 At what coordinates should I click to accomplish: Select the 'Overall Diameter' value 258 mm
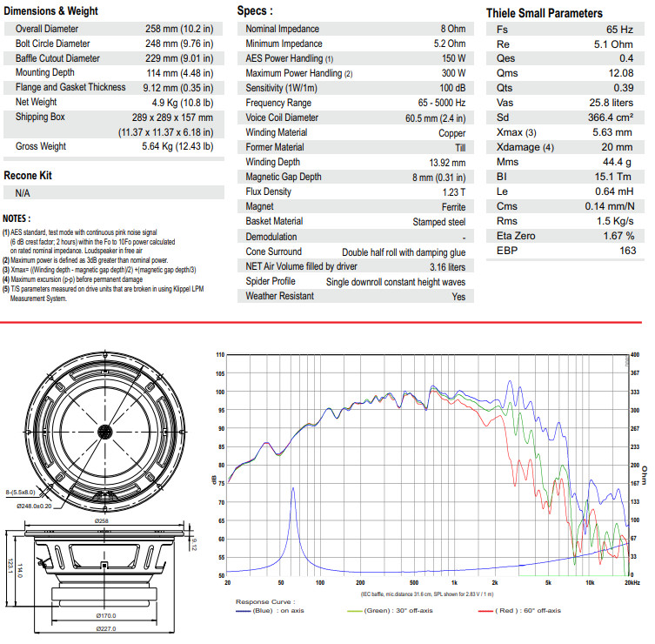tap(179, 29)
